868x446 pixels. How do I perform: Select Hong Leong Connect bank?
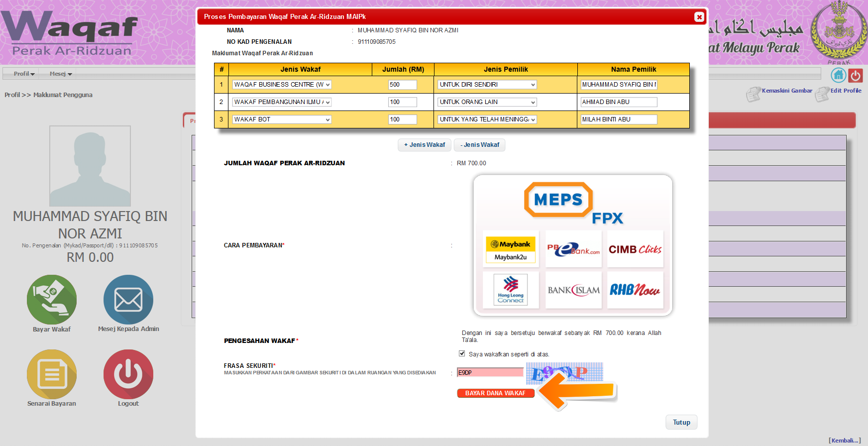click(x=511, y=290)
